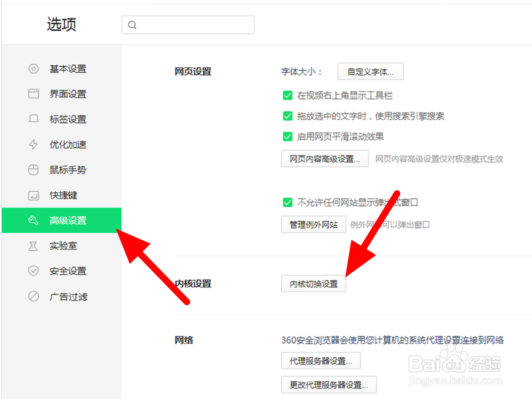This screenshot has width=532, height=399.
Task: Click the 广告过滤 ad-block icon
Action: 33,296
